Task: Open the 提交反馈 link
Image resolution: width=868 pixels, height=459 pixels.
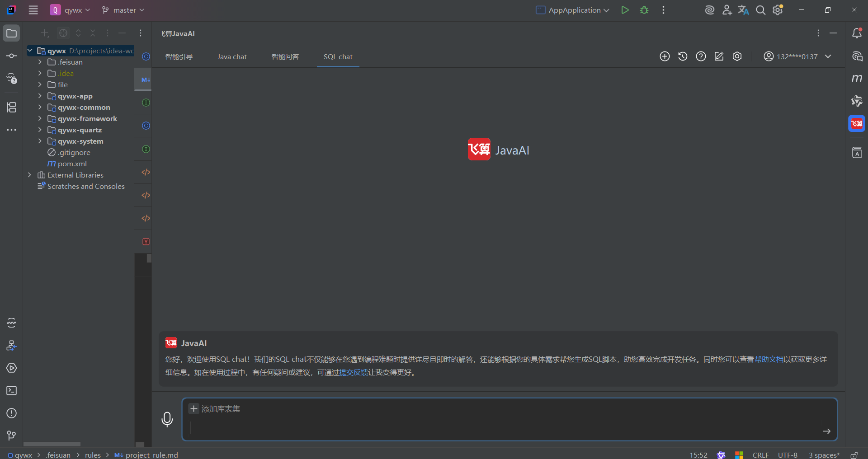Action: 354,372
